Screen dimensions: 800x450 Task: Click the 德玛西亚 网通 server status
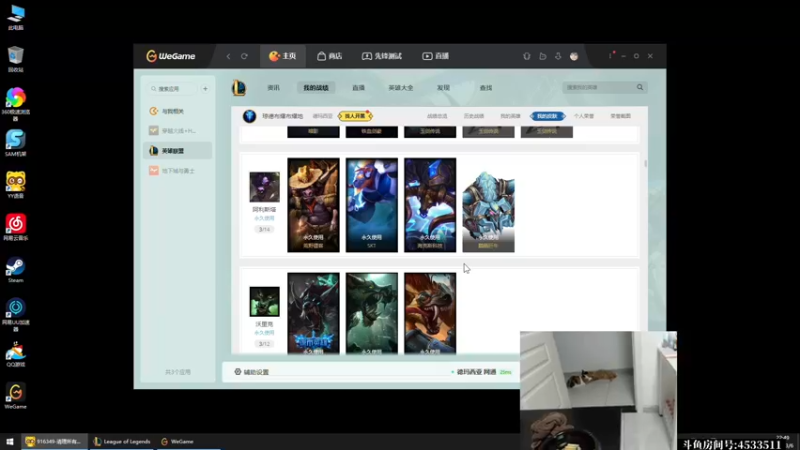click(x=481, y=372)
